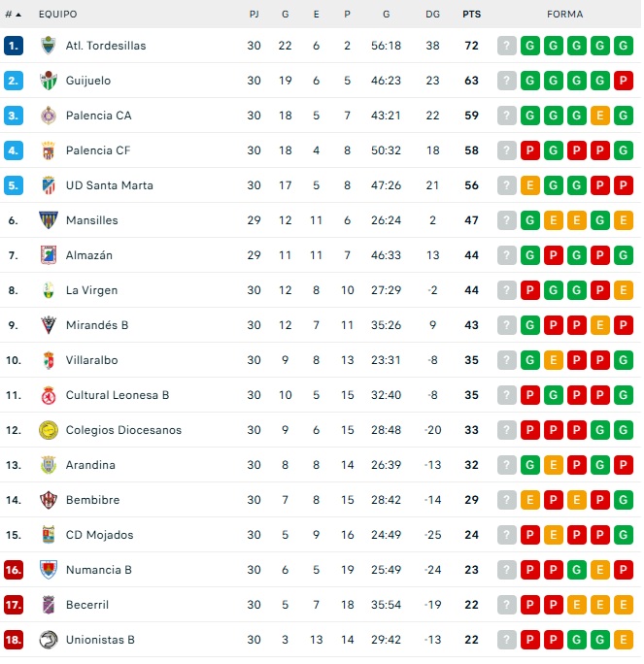Click the EQUIPO column header
The width and height of the screenshot is (644, 664).
point(57,15)
